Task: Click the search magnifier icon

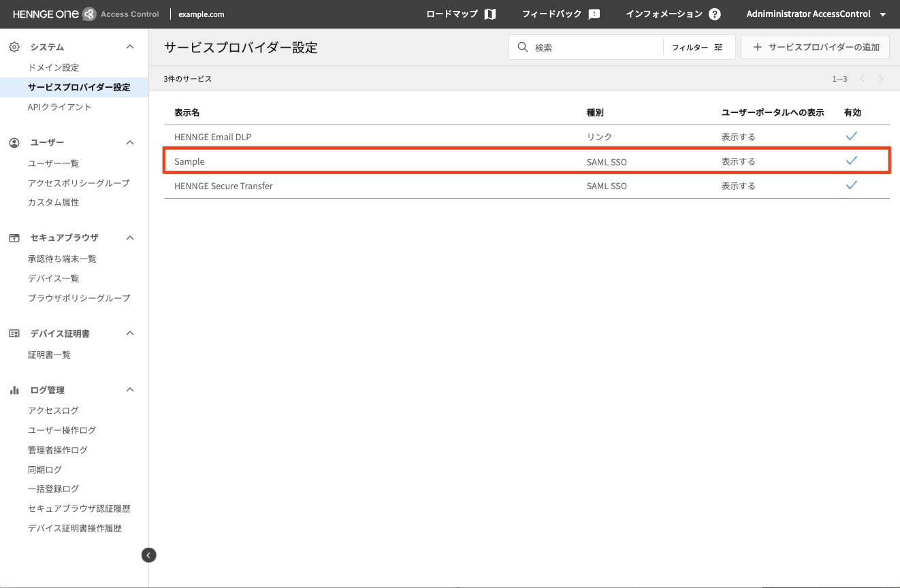Action: (x=523, y=48)
